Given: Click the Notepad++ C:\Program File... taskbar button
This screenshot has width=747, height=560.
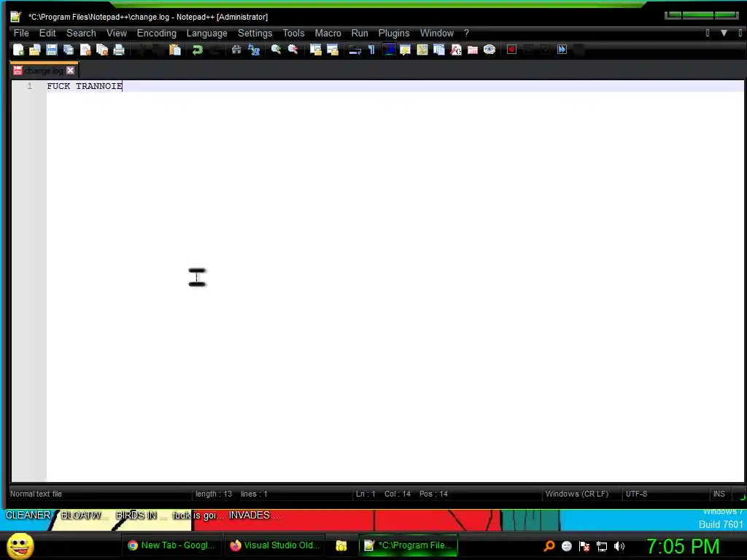Looking at the screenshot, I should pos(409,545).
